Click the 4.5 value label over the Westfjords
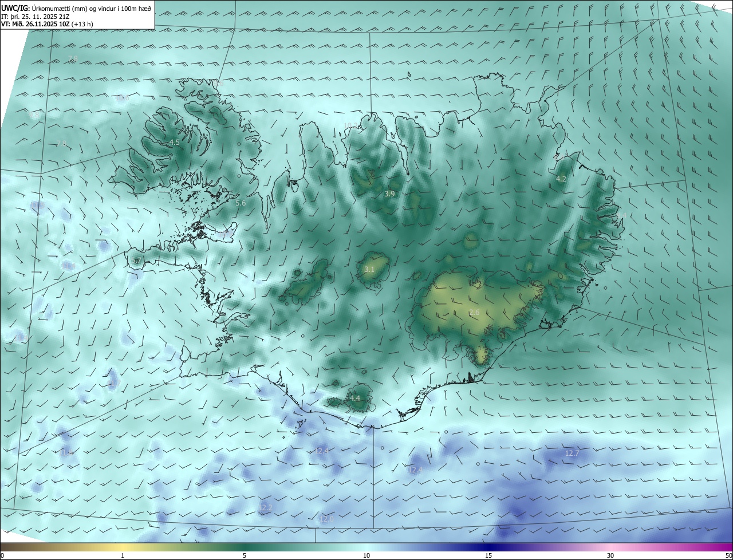The width and height of the screenshot is (733, 560). tap(174, 142)
